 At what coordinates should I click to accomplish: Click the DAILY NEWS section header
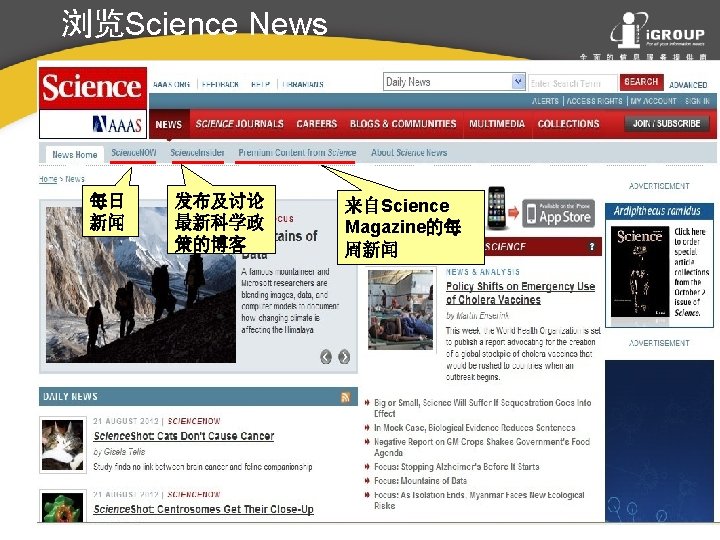coord(198,397)
